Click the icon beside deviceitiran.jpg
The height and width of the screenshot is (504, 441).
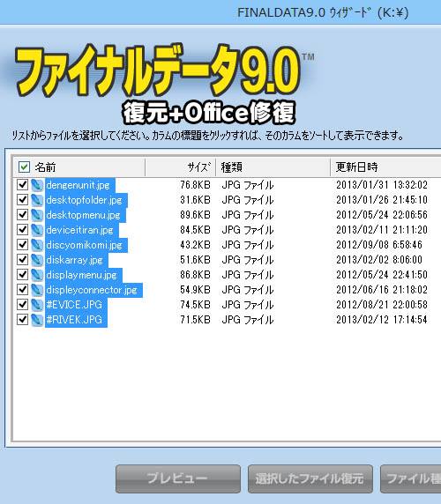[x=37, y=230]
